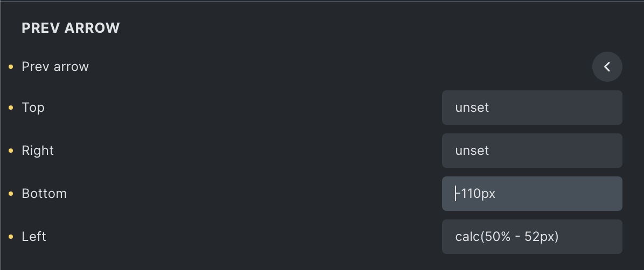Screen dimensions: 644x270
Task: Click the Right setting label
Action: (38, 151)
